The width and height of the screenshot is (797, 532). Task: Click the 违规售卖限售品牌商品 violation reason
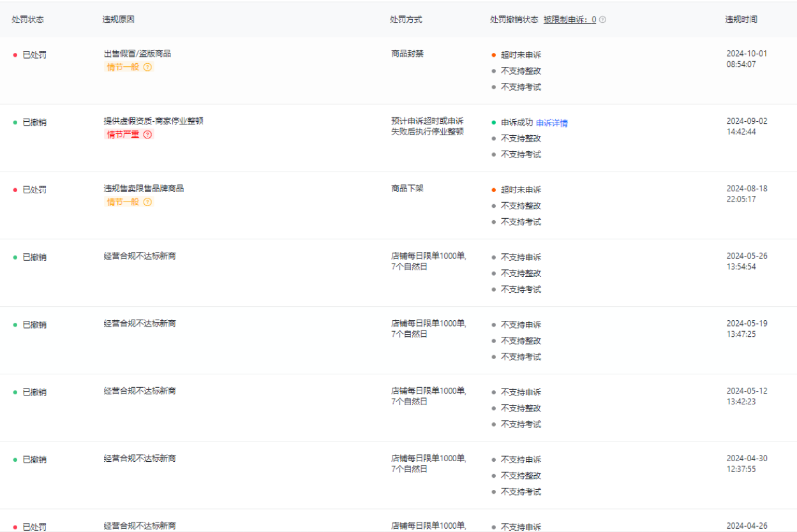coord(144,189)
